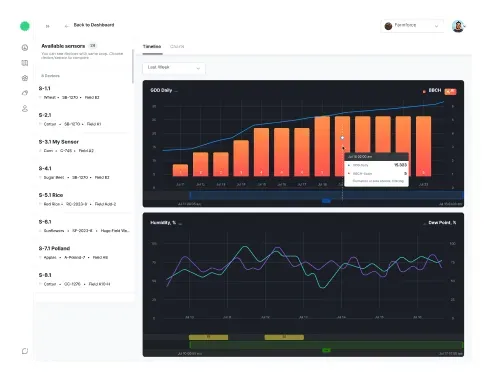Collapse the sidebar with the double-arrow icon

point(48,26)
